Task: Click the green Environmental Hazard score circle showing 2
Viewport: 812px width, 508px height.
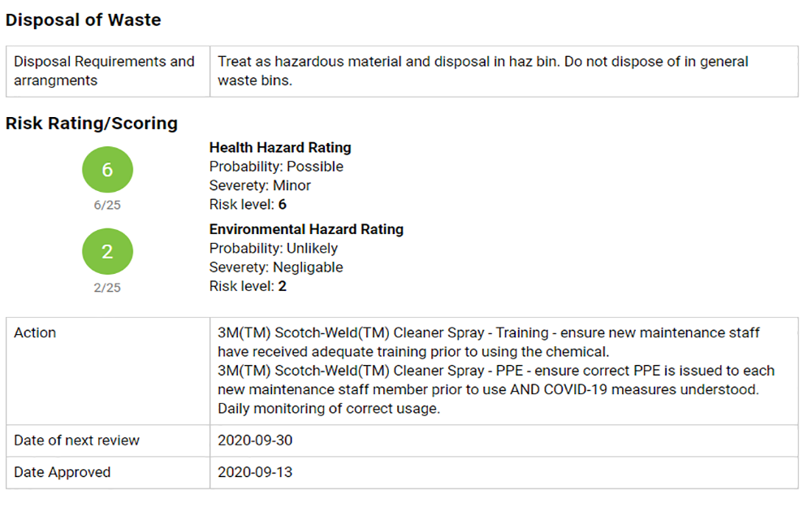Action: (x=107, y=251)
